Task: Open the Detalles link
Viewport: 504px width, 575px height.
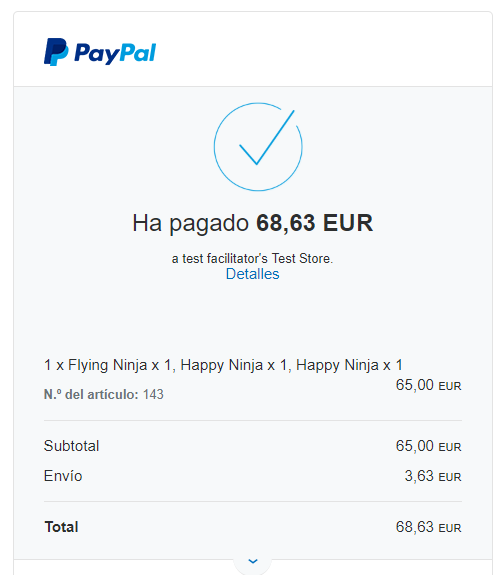Action: pyautogui.click(x=252, y=274)
